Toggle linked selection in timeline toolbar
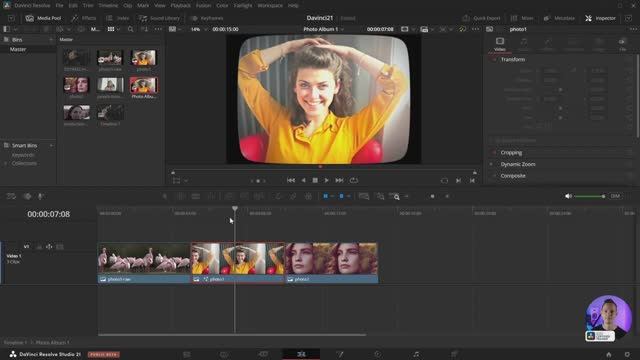 tap(293, 196)
